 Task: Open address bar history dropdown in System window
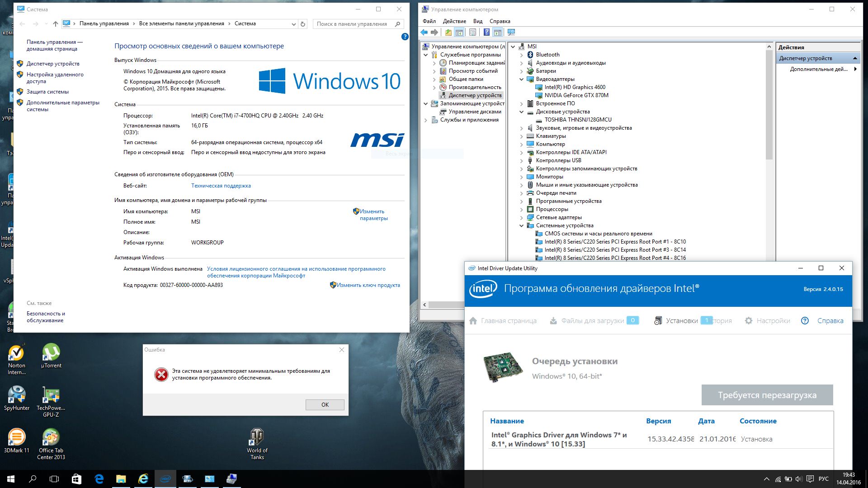(293, 24)
